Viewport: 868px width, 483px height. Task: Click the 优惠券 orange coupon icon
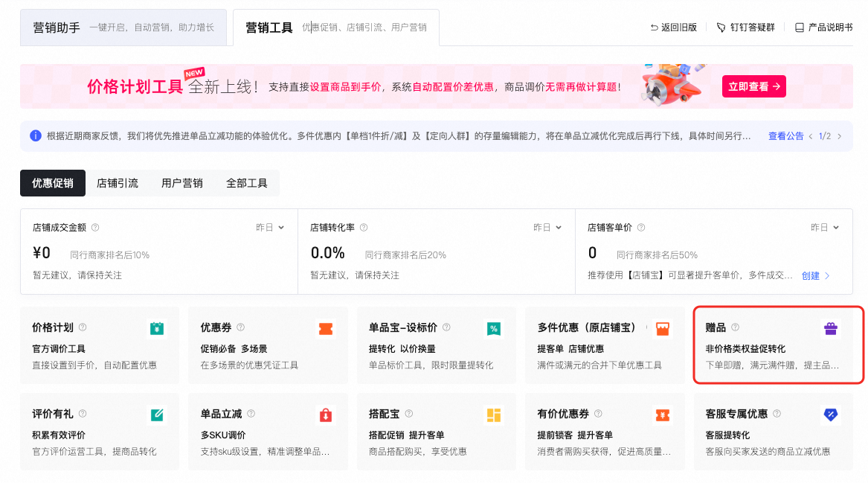tap(326, 329)
